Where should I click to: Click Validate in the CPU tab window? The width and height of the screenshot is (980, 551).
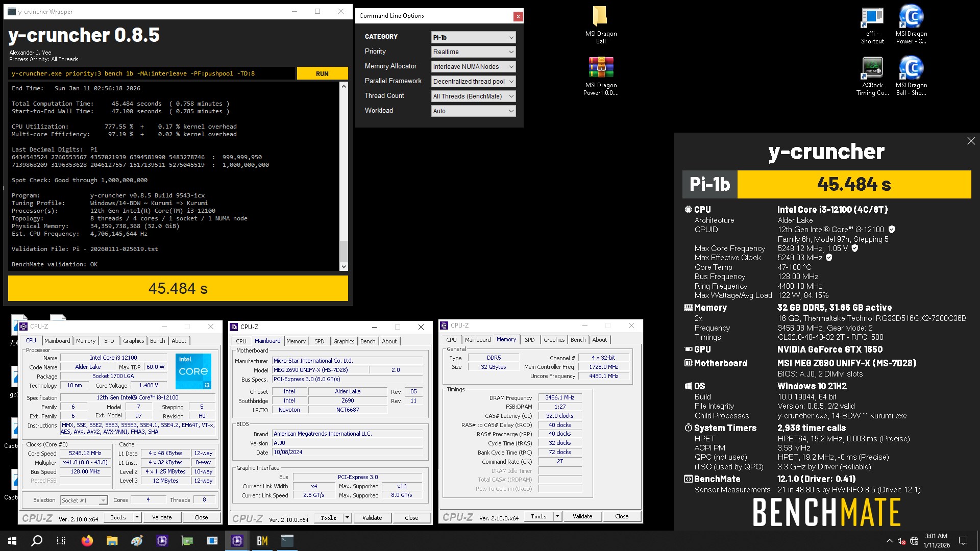tap(162, 517)
